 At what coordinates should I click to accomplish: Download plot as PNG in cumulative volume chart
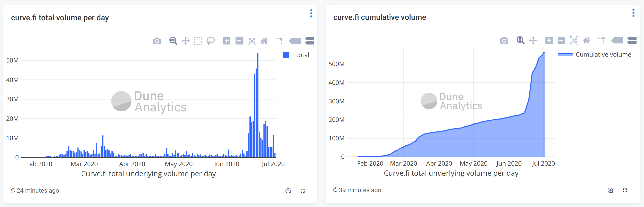point(504,40)
